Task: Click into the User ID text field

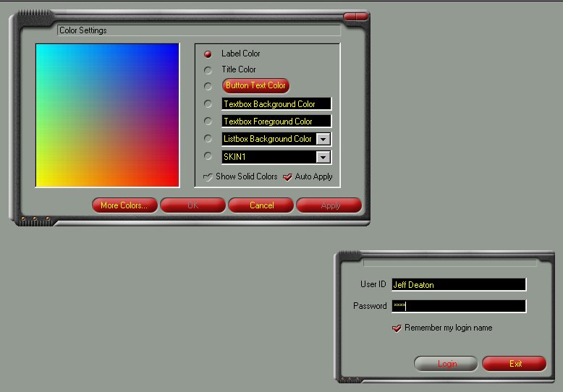Action: click(458, 285)
